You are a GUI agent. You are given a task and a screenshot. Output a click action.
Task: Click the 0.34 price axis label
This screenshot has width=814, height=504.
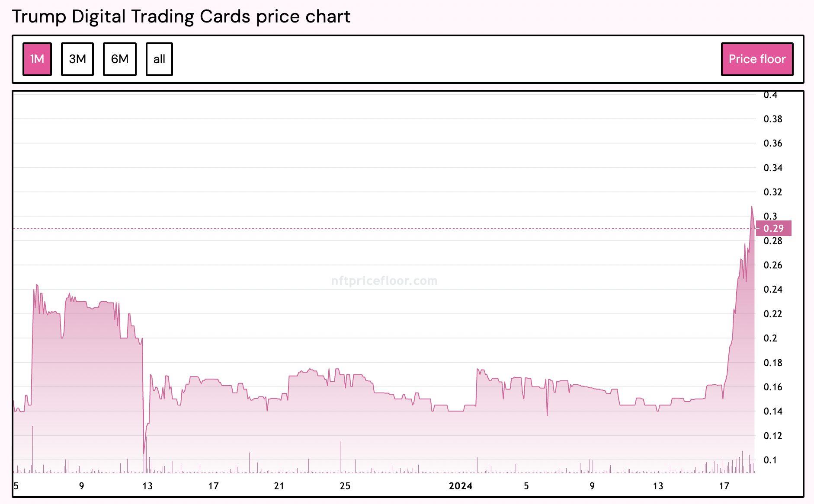point(772,168)
